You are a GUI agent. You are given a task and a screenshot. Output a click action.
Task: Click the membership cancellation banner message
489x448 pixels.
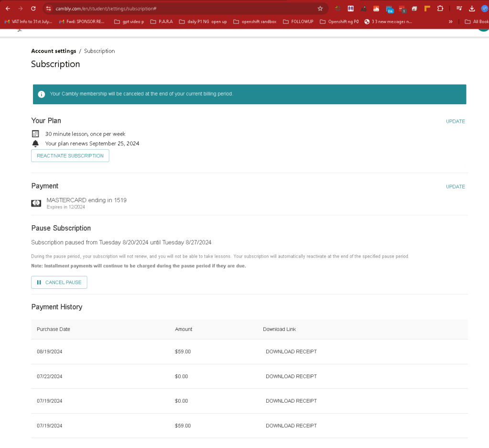(141, 94)
